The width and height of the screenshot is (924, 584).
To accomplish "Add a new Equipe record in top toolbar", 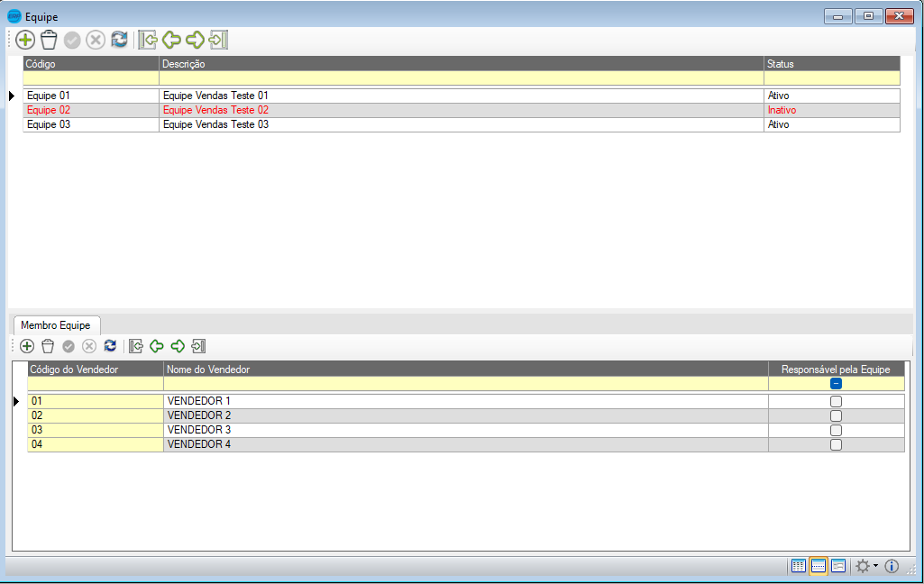I will click(x=25, y=40).
